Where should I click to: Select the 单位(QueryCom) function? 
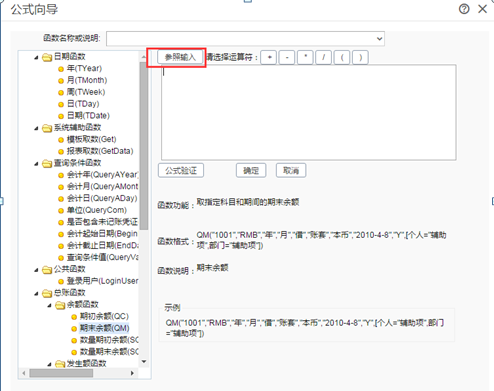97,210
